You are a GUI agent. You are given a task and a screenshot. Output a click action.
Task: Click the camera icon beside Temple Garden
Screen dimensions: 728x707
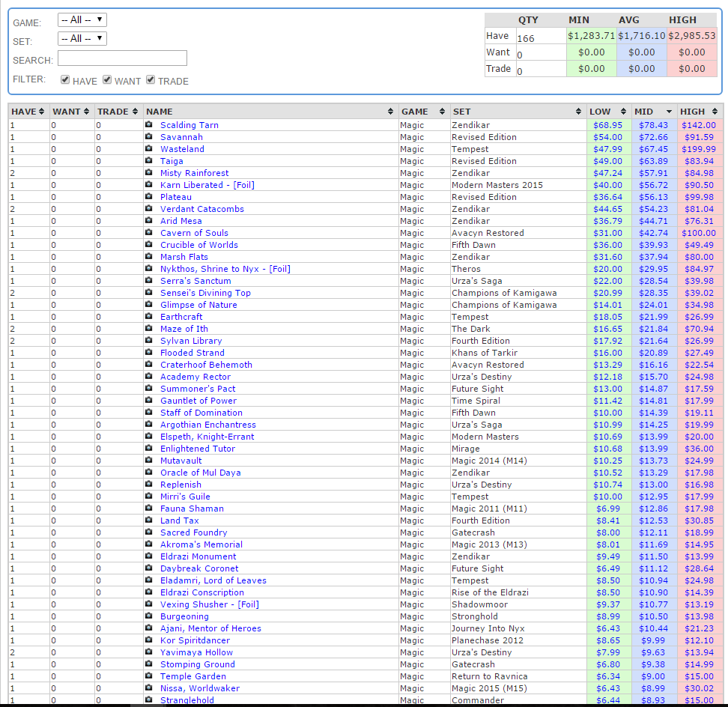(x=148, y=676)
